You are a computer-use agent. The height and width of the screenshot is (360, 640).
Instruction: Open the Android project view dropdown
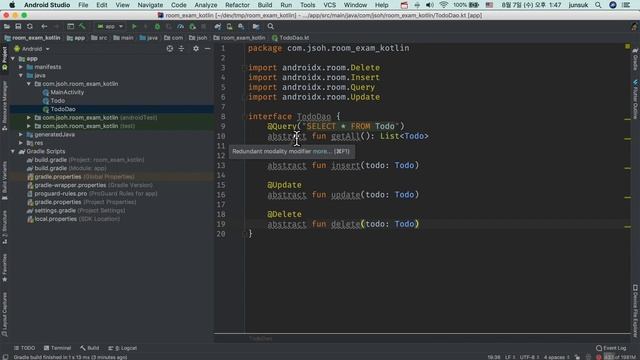[x=32, y=49]
